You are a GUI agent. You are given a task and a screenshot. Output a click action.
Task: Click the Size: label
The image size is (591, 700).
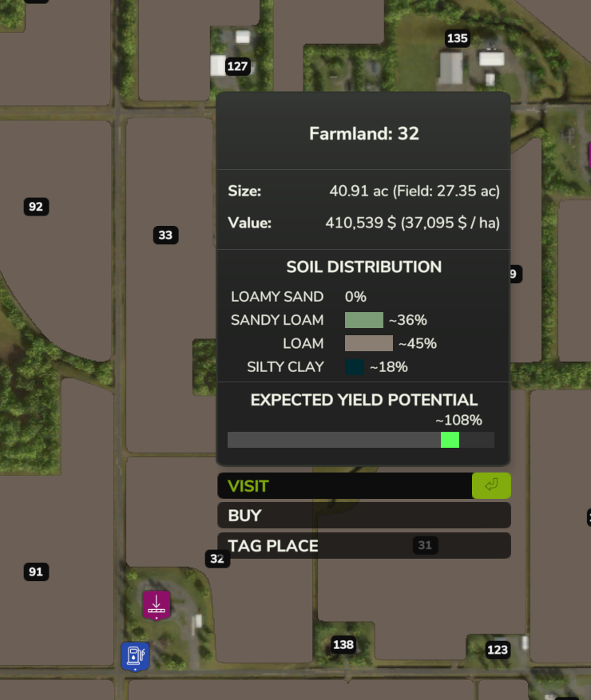[x=244, y=191]
